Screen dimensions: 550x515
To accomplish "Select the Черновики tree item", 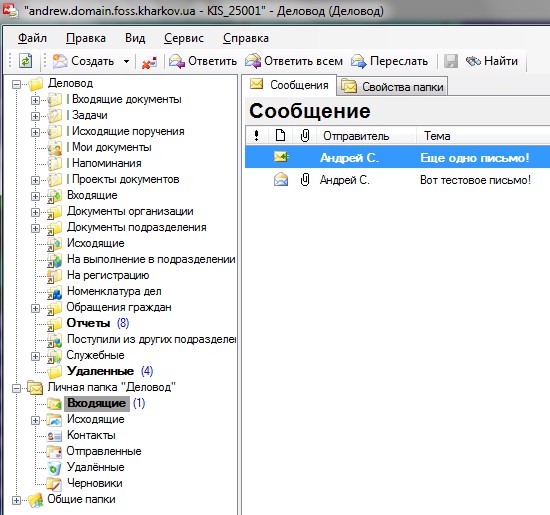I will (95, 483).
